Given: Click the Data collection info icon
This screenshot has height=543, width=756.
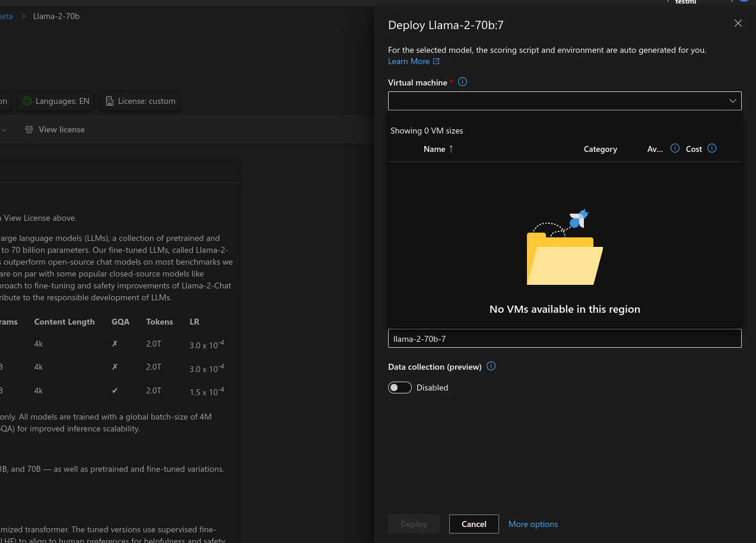Looking at the screenshot, I should pyautogui.click(x=491, y=366).
